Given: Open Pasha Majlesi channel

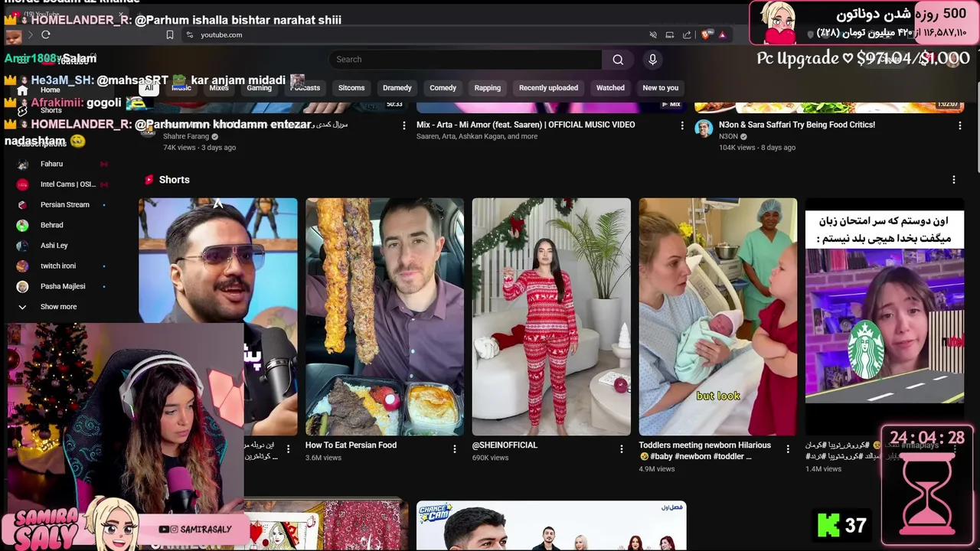Looking at the screenshot, I should pos(64,286).
